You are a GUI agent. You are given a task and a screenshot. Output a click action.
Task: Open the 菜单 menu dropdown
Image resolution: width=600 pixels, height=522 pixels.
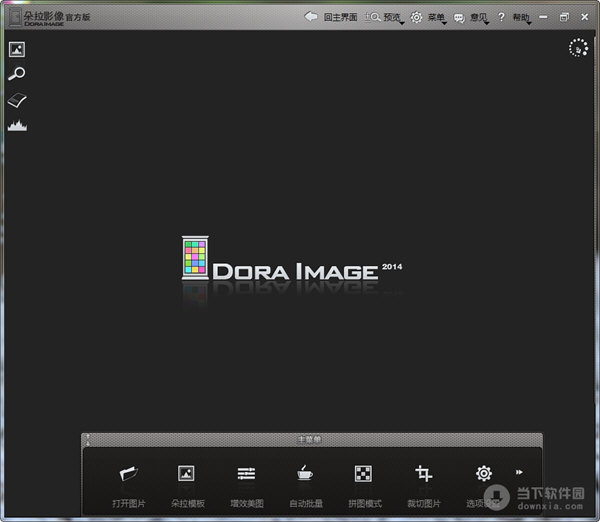tap(428, 18)
